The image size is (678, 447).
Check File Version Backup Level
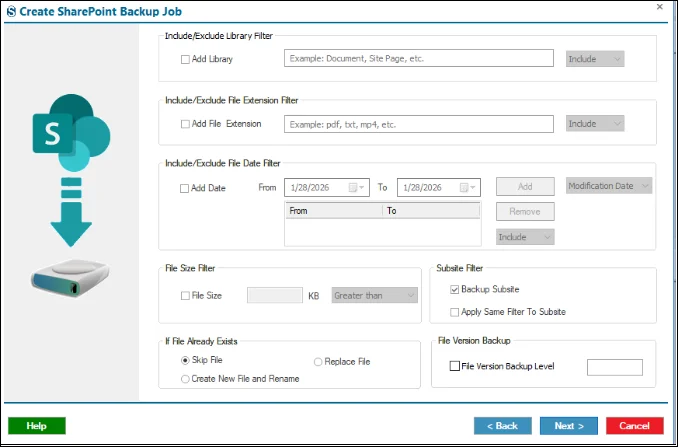coord(454,366)
